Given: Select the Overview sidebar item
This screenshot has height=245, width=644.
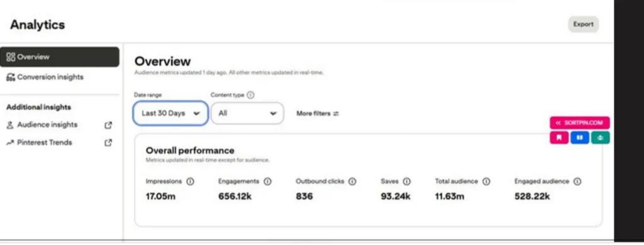Looking at the screenshot, I should (60, 57).
